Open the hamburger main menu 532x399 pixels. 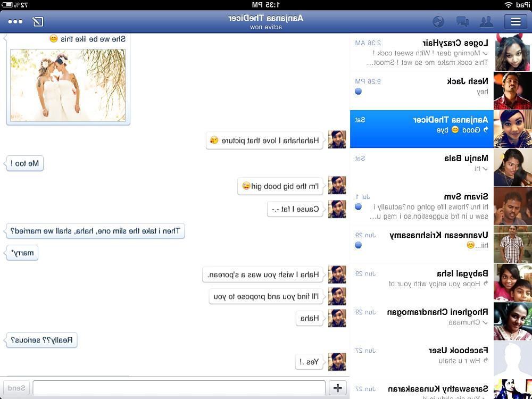(516, 22)
